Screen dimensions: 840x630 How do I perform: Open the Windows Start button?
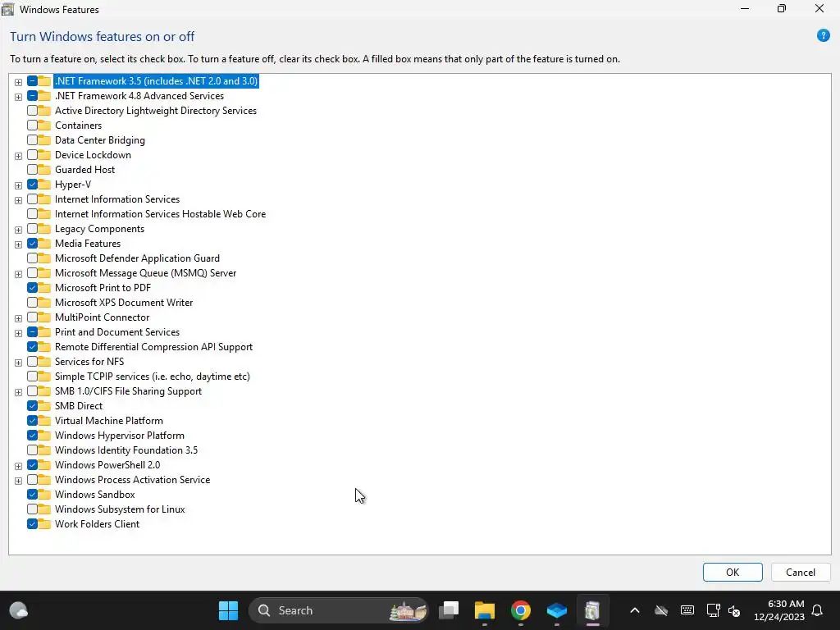coord(228,610)
